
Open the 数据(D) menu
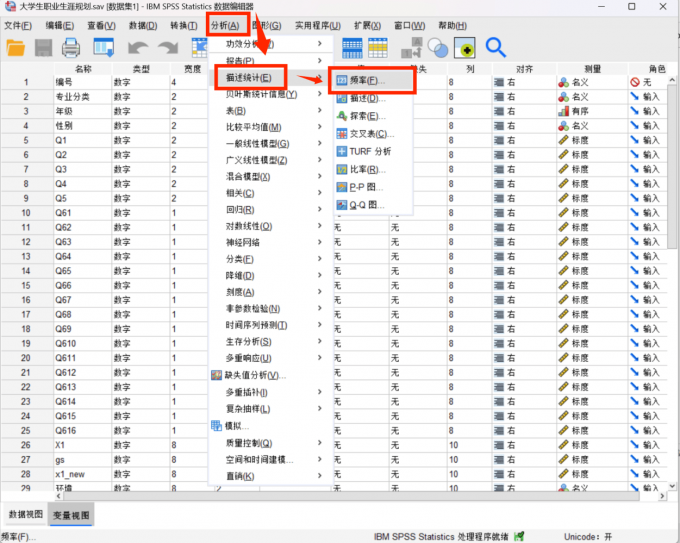pyautogui.click(x=143, y=26)
